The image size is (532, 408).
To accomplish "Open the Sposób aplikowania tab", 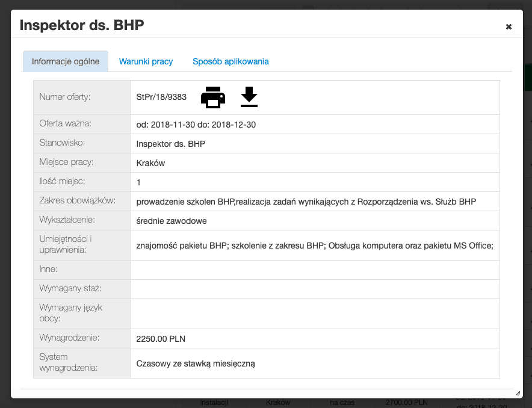I will click(x=230, y=61).
